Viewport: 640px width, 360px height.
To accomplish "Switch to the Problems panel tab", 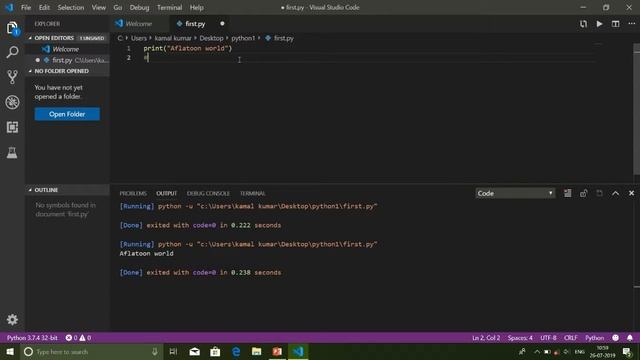I will (x=133, y=193).
